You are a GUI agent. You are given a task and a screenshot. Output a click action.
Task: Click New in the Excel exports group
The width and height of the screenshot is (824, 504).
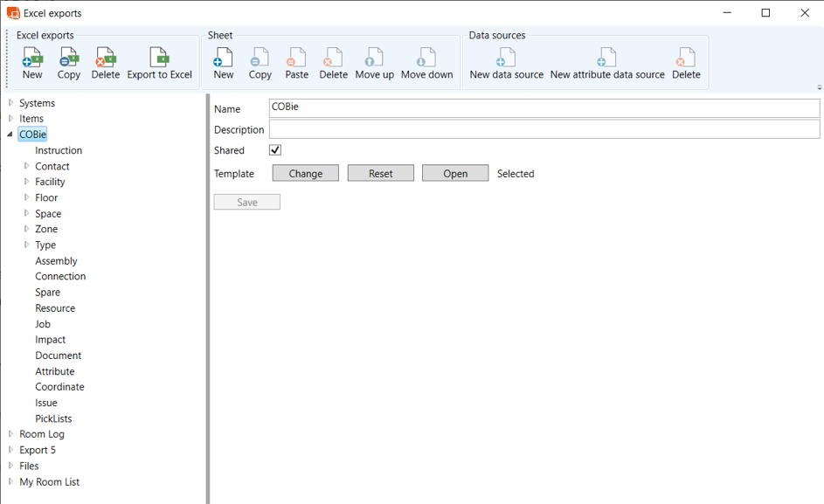32,63
